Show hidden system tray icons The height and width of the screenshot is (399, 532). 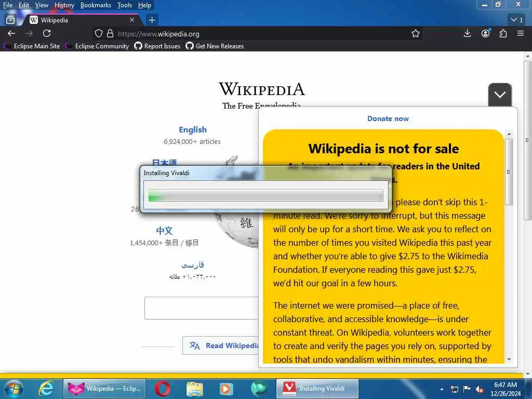click(442, 389)
